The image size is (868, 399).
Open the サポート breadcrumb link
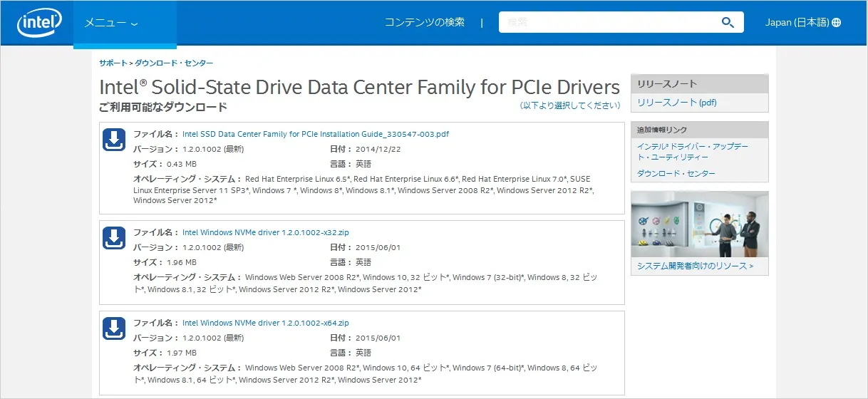pyautogui.click(x=113, y=63)
